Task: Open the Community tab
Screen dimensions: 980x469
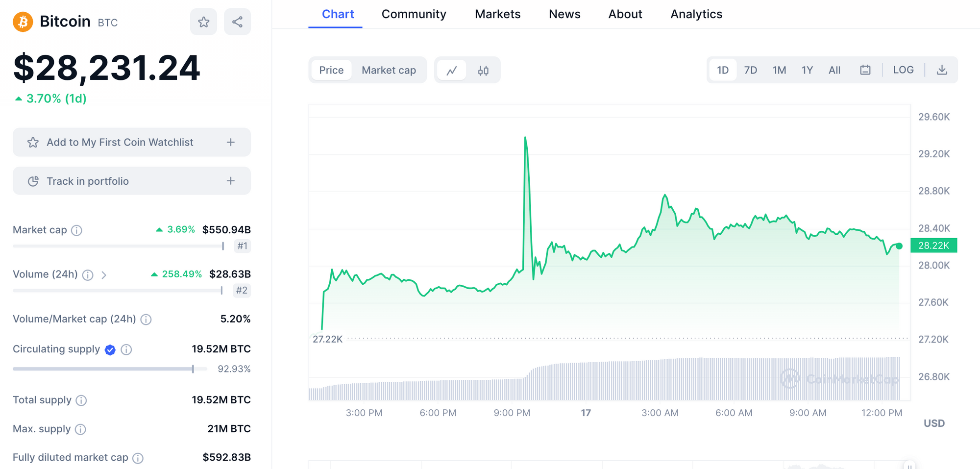Action: tap(414, 14)
